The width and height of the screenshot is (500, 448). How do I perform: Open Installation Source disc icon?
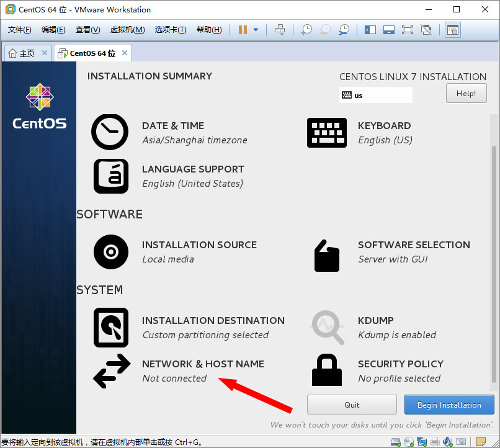110,251
